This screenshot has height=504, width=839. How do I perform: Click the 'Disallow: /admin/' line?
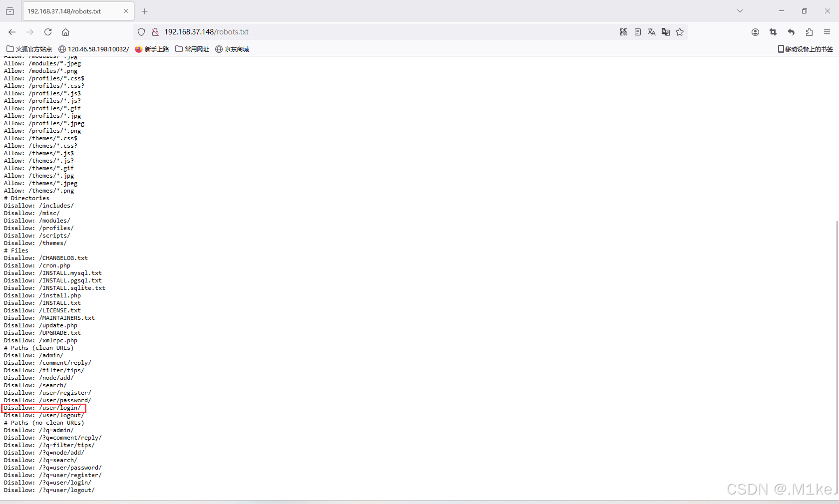click(33, 355)
